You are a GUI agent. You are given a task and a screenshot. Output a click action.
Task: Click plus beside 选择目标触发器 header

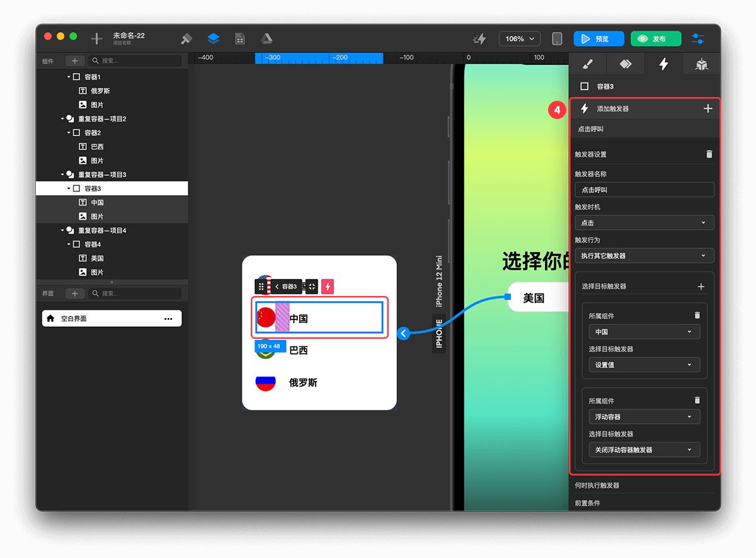click(701, 287)
